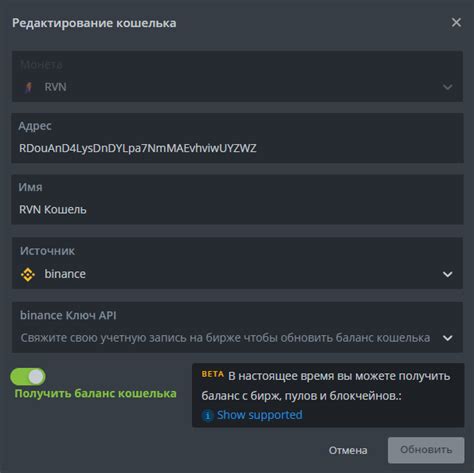Click the RVN coin icon
Viewport: 474px width, 473px height.
click(x=29, y=87)
